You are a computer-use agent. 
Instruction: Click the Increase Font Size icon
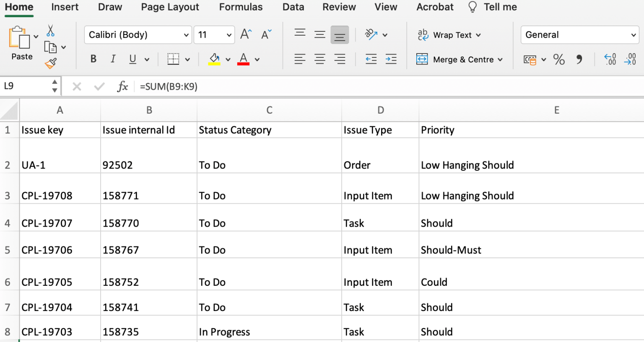pos(246,34)
